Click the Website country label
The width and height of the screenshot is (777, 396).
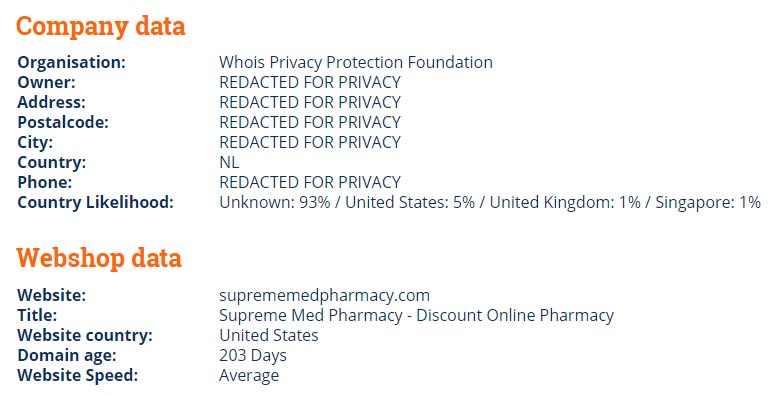click(85, 336)
